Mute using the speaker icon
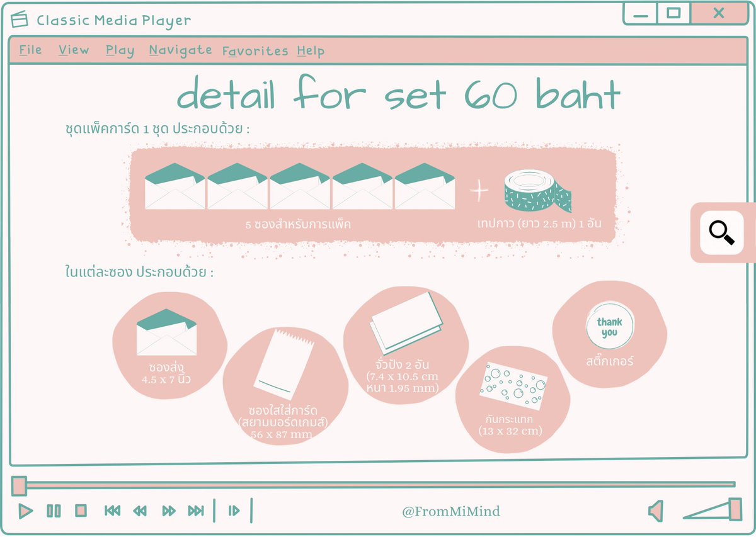The height and width of the screenshot is (537, 756). 656,511
